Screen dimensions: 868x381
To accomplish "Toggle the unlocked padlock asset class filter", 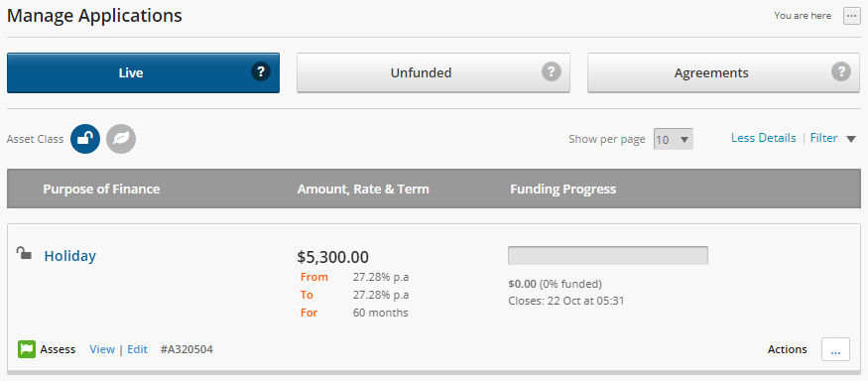I will (x=85, y=139).
